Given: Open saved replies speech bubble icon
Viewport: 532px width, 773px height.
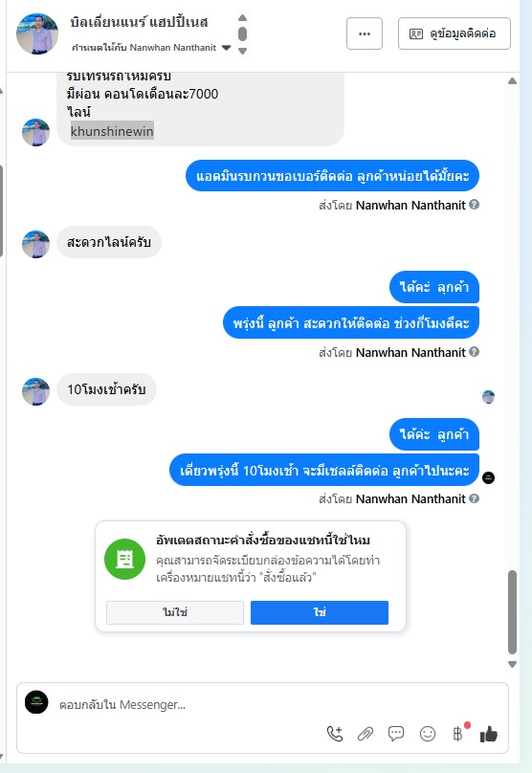Looking at the screenshot, I should tap(396, 734).
